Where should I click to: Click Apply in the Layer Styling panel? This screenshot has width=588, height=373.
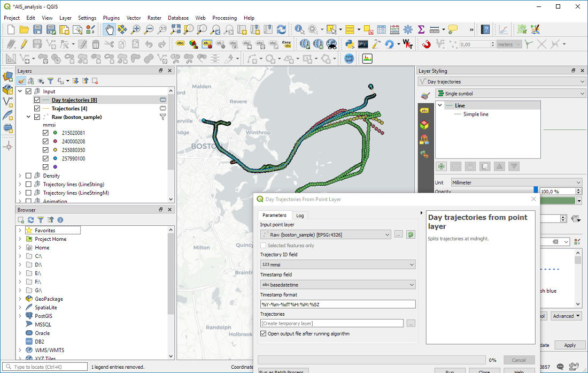[x=571, y=345]
